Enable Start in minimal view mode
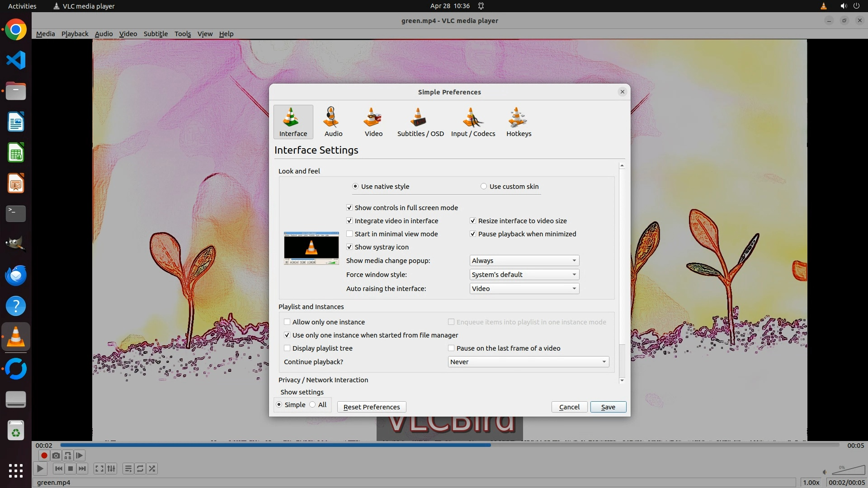The width and height of the screenshot is (868, 488). click(349, 234)
